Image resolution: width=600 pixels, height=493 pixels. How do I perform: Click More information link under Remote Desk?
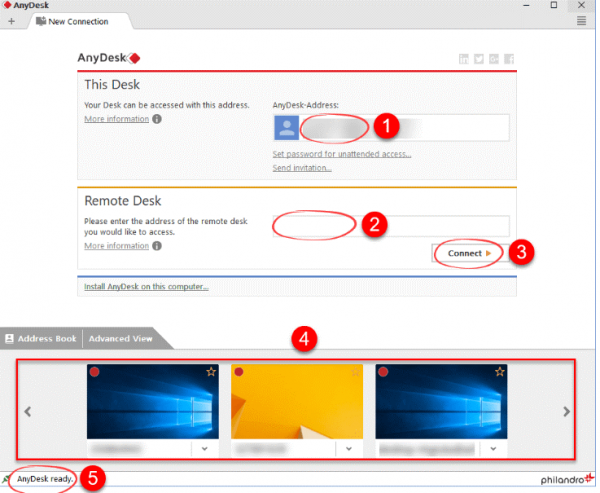[116, 246]
